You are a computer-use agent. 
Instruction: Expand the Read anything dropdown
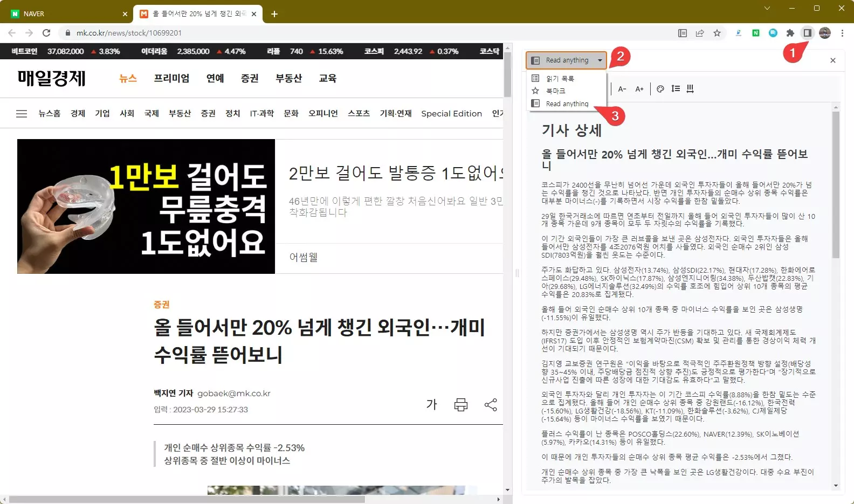566,60
